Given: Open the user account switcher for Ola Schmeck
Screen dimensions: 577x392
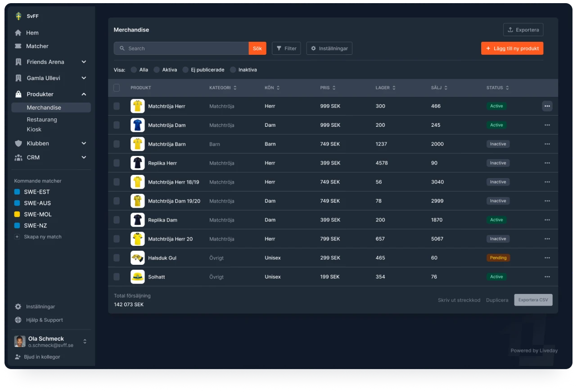Looking at the screenshot, I should [x=85, y=342].
